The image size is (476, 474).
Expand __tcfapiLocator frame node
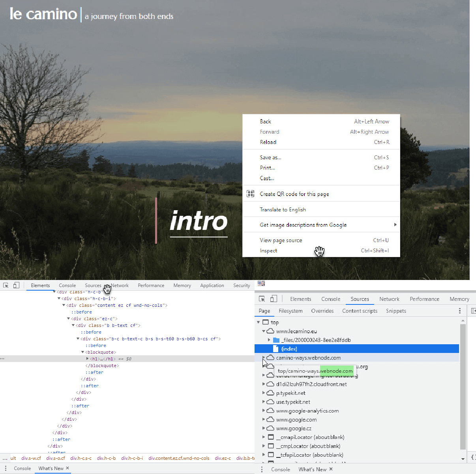pyautogui.click(x=264, y=455)
